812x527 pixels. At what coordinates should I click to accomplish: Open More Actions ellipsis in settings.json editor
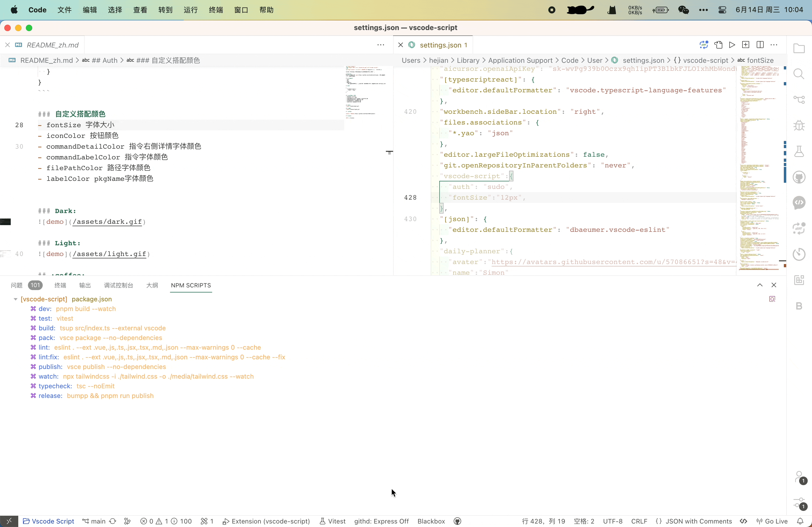pyautogui.click(x=774, y=45)
